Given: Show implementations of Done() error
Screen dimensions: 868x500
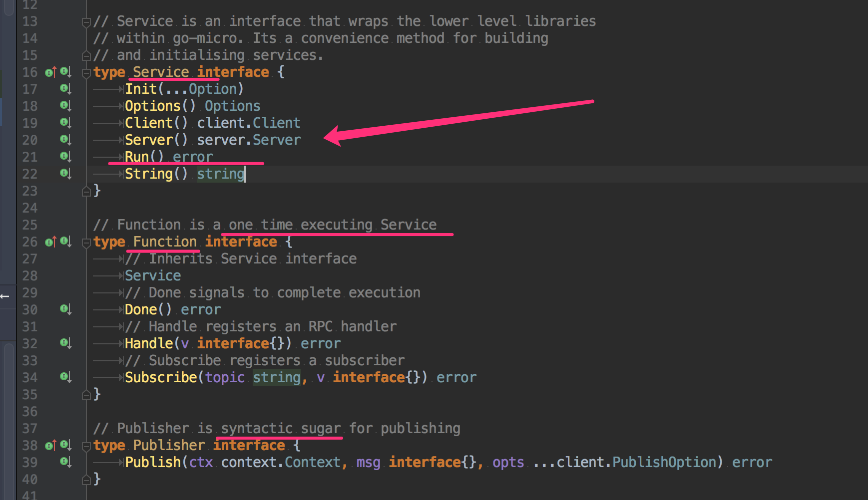Looking at the screenshot, I should point(66,310).
